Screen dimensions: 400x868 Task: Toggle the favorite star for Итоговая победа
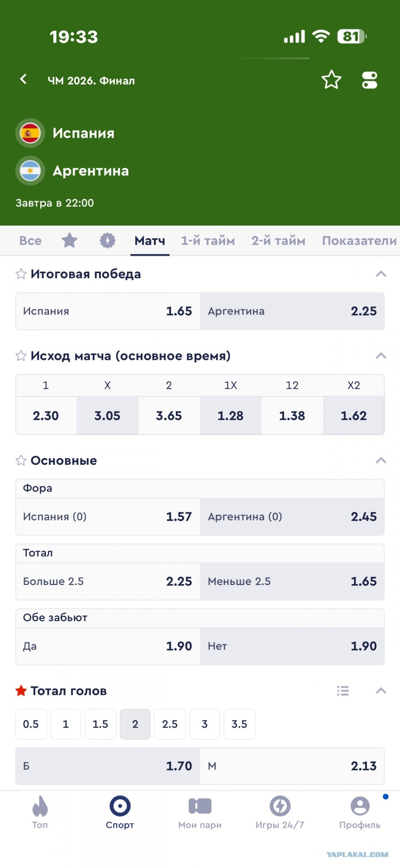tap(21, 274)
